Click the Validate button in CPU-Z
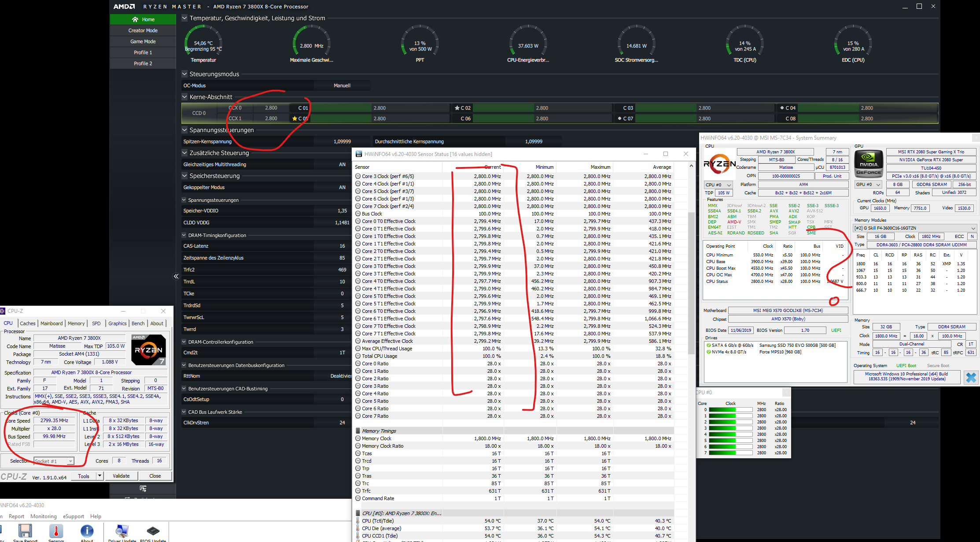Viewport: 980px width, 542px height. (121, 476)
